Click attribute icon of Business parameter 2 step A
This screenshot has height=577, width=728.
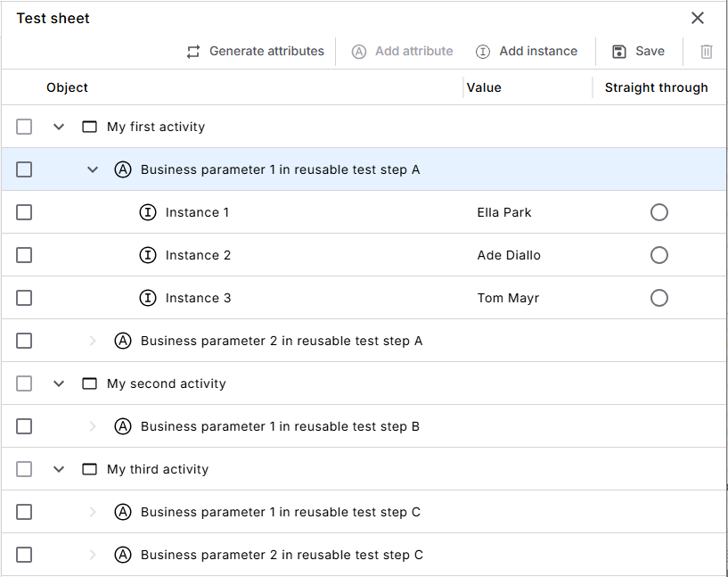(x=123, y=341)
